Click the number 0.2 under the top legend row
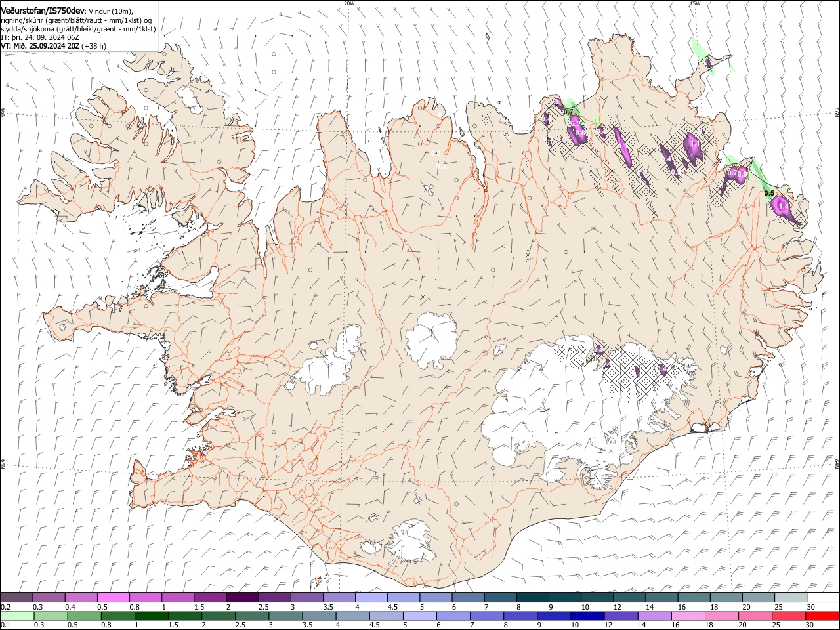Viewport: 840px width, 630px height. coord(5,607)
